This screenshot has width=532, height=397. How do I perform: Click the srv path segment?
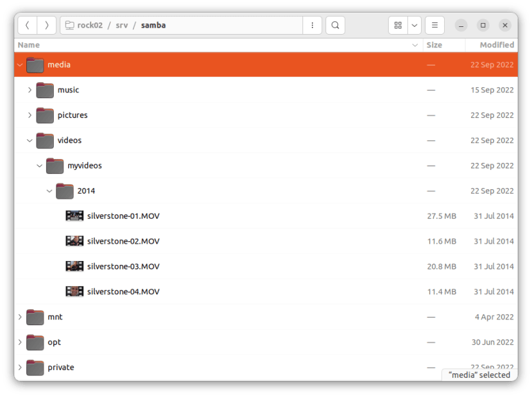coord(122,26)
